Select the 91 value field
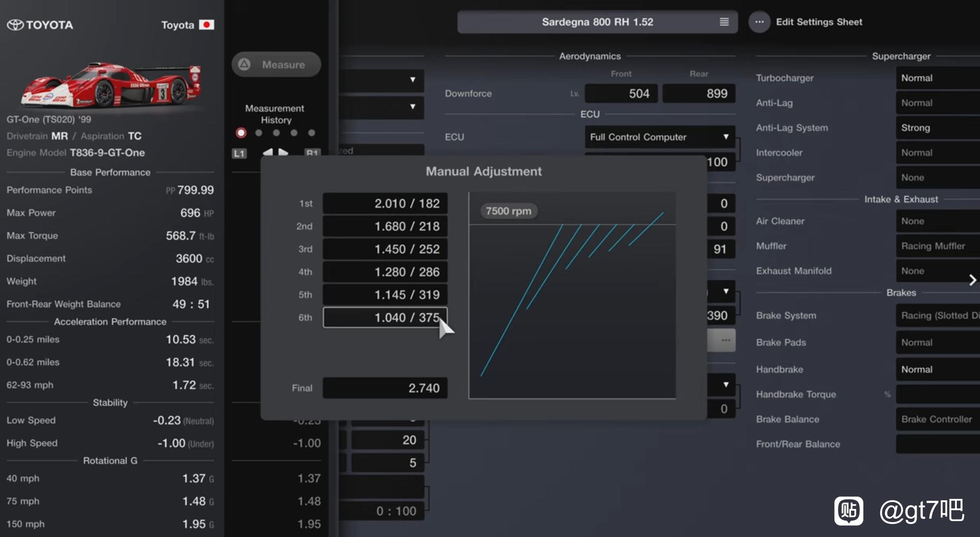Screen dimensions: 980x537 (721, 249)
